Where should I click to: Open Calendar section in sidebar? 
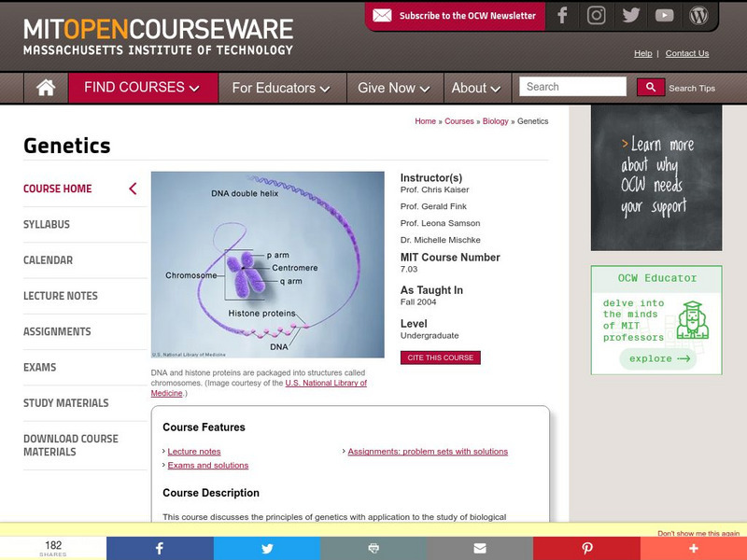[49, 260]
